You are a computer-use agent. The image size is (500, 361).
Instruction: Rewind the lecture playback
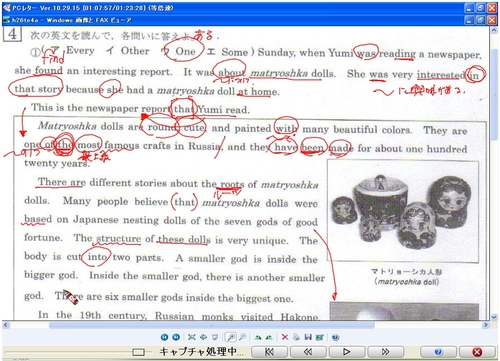click(x=308, y=352)
